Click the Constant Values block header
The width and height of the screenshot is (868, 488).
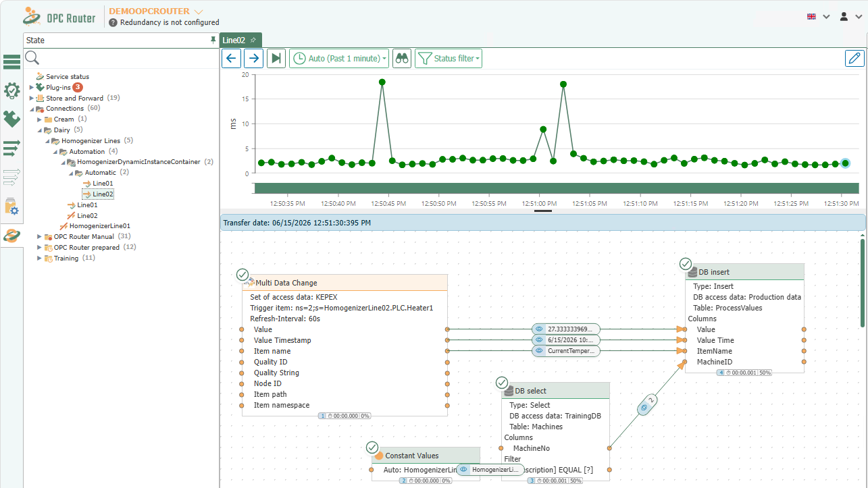[426, 456]
